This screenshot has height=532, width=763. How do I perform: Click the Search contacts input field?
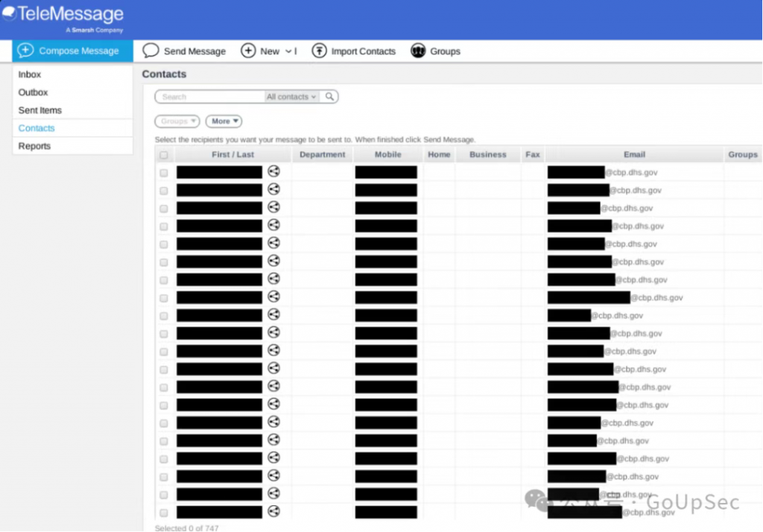click(x=210, y=96)
